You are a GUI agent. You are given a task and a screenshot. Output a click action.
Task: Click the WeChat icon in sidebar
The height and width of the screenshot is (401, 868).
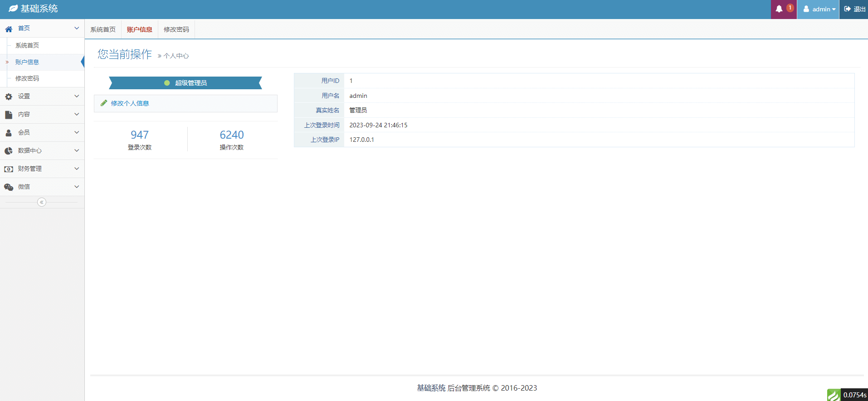9,187
